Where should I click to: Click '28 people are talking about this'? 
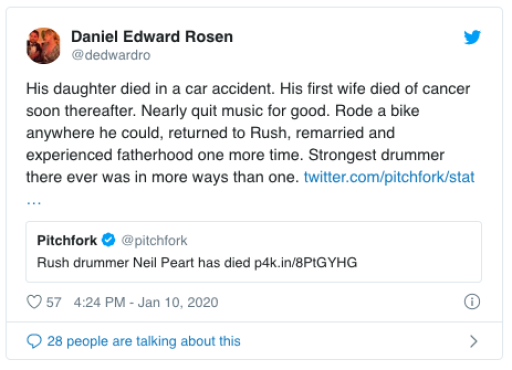[144, 341]
